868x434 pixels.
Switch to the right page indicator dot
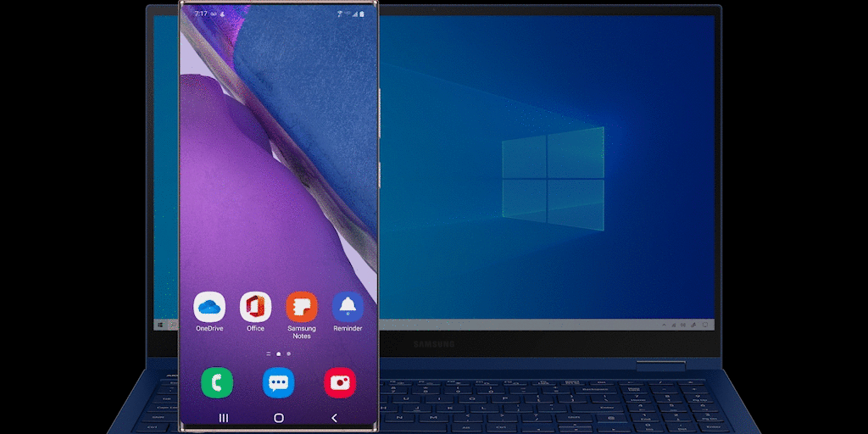(289, 353)
